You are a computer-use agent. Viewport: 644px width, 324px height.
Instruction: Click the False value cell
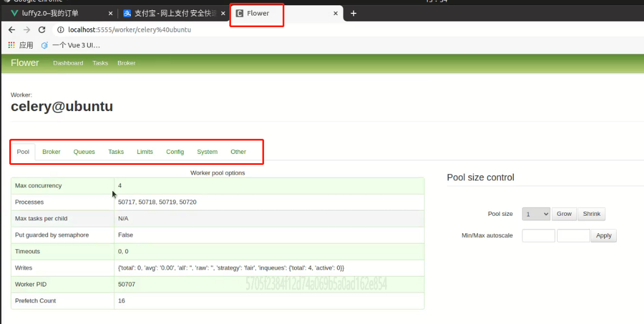(x=269, y=235)
